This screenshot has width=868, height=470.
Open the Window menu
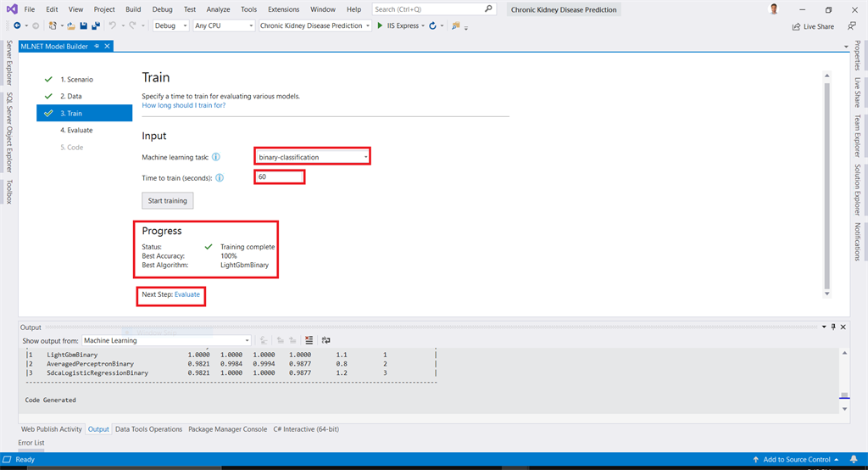[323, 9]
